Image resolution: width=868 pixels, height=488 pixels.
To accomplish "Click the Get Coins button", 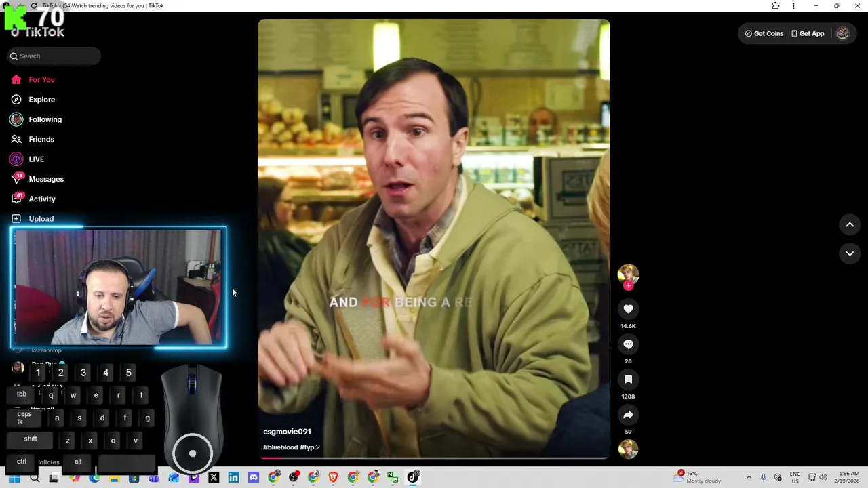I will pos(764,33).
